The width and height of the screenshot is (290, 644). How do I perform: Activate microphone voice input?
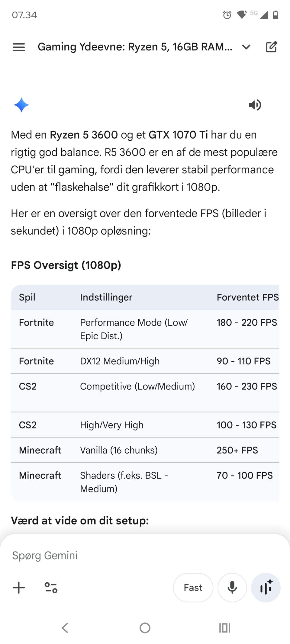[232, 588]
